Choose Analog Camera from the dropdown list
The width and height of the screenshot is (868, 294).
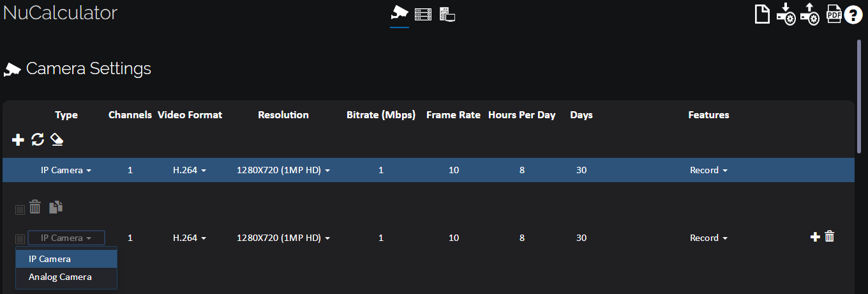[x=60, y=277]
